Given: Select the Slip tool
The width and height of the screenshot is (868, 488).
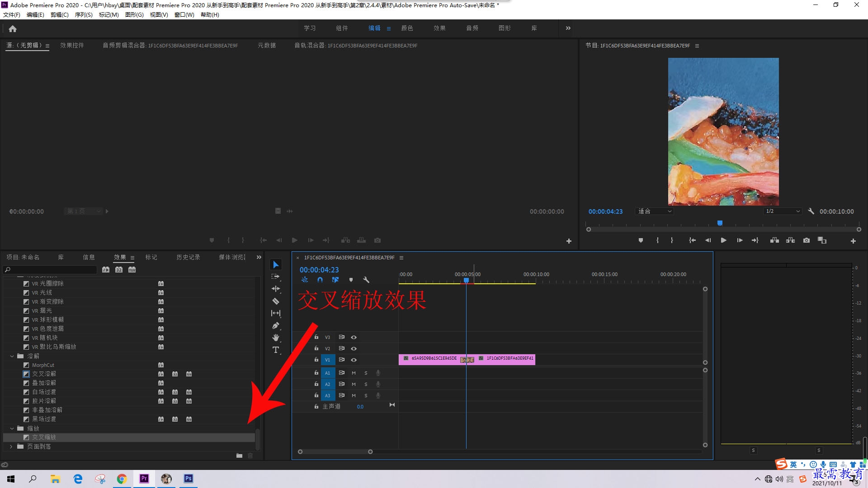Looking at the screenshot, I should tap(276, 313).
